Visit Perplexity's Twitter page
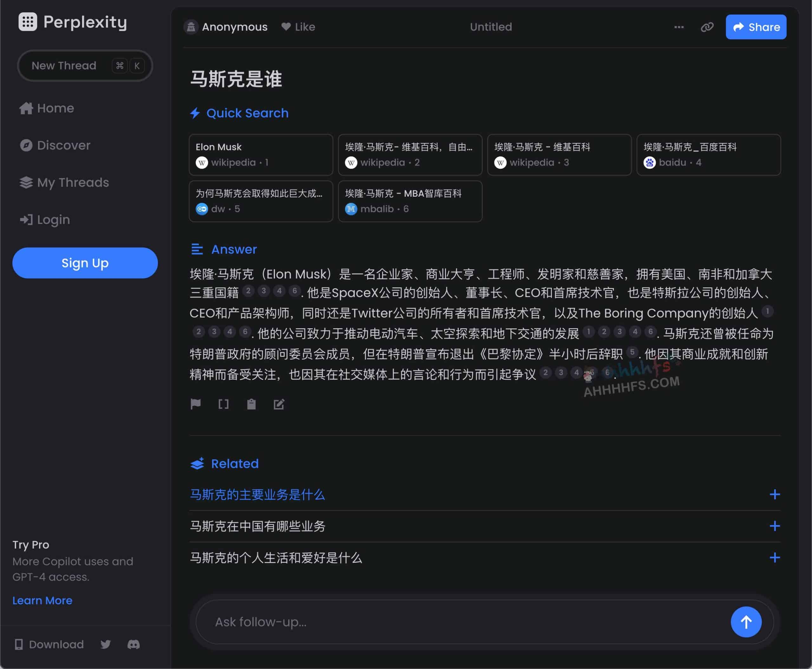The width and height of the screenshot is (812, 669). tap(106, 644)
